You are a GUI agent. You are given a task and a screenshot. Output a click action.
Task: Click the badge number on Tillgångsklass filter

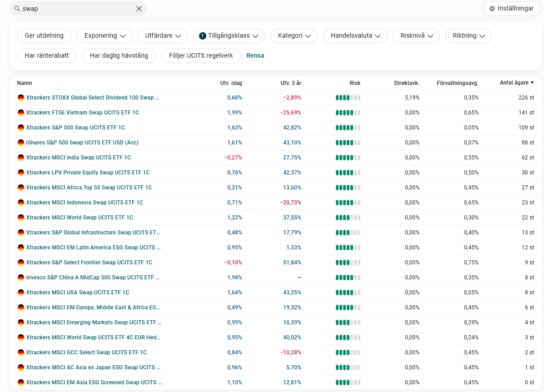pyautogui.click(x=203, y=36)
